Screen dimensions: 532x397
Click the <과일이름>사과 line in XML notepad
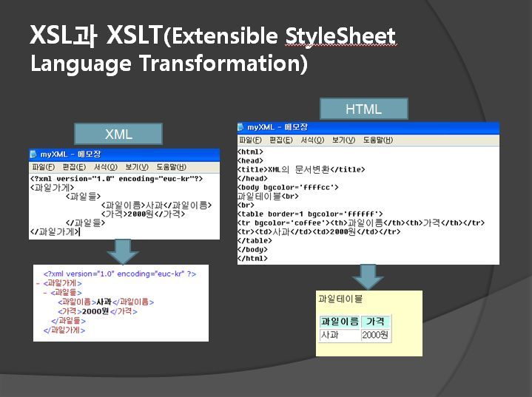[156, 205]
